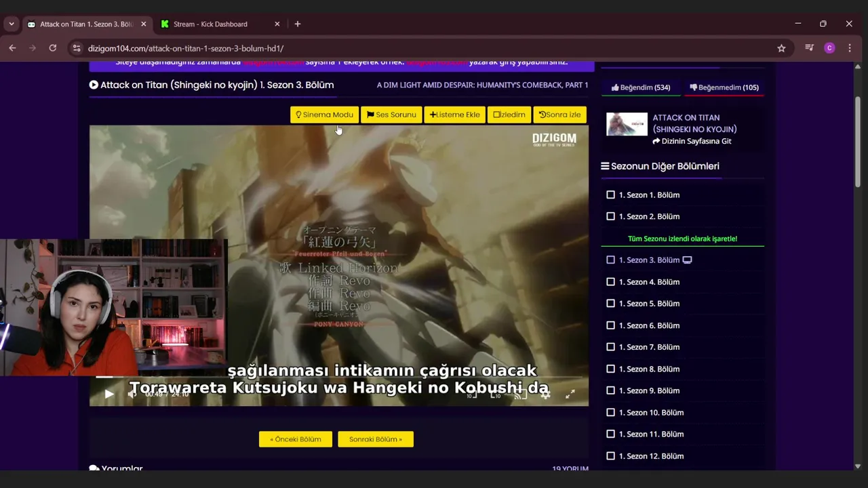Mark the whole season watched via Tüm Sezonu link
The height and width of the screenshot is (488, 868).
[x=682, y=239]
